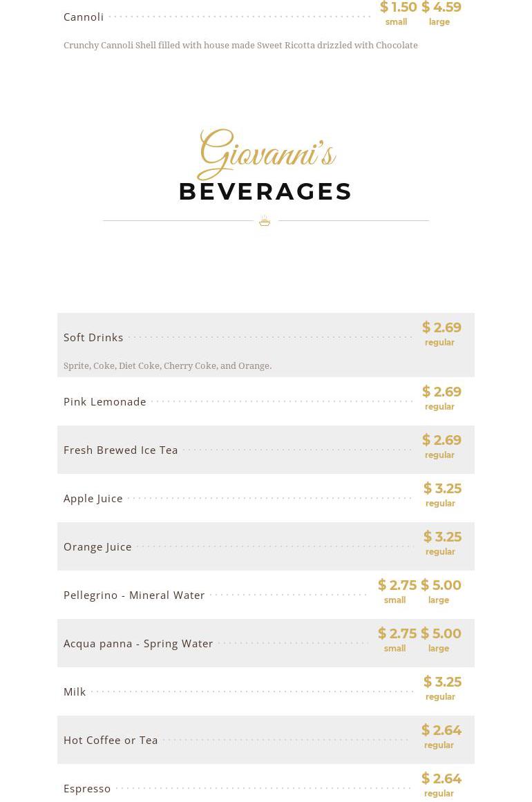This screenshot has height=802, width=532.
Task: Pick Cannoli small $1.50 price
Action: (x=398, y=8)
